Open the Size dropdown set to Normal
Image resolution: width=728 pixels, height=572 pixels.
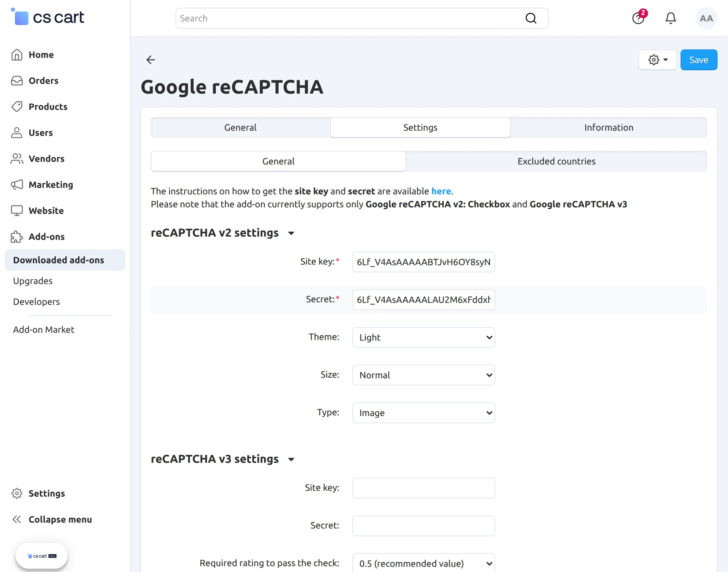point(423,375)
